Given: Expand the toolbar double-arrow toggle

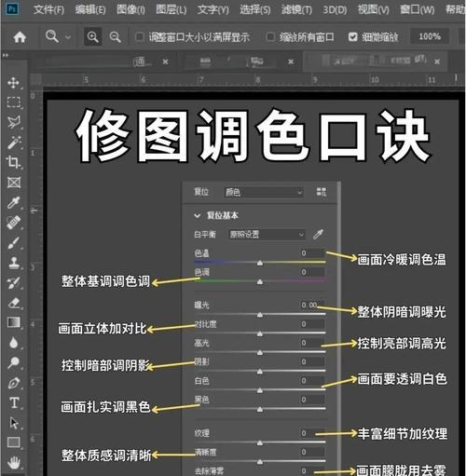Looking at the screenshot, I should pyautogui.click(x=5, y=56).
